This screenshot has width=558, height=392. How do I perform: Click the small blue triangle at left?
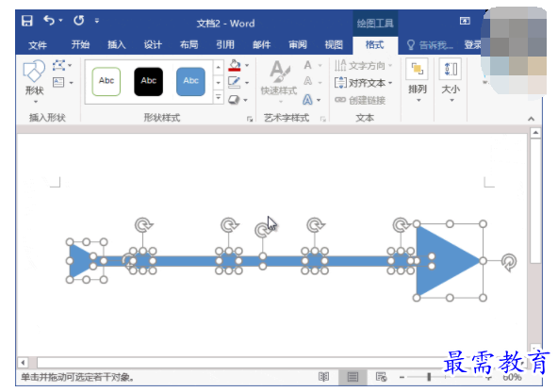click(80, 261)
